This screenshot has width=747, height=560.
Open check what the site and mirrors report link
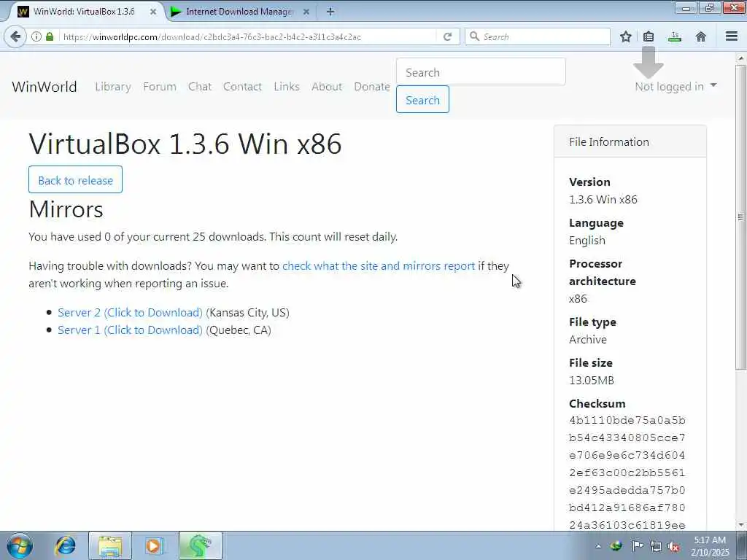click(379, 265)
